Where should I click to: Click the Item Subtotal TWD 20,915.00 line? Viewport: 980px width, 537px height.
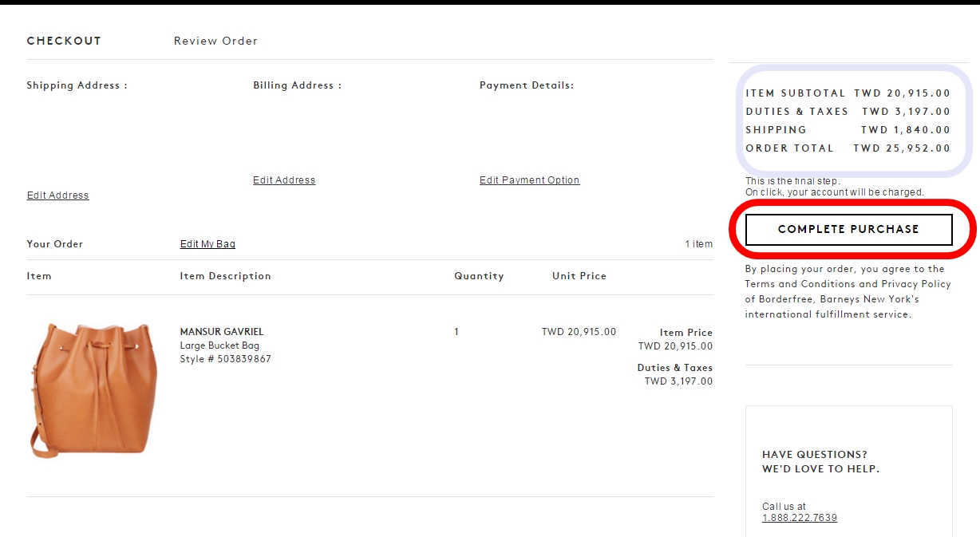(848, 93)
